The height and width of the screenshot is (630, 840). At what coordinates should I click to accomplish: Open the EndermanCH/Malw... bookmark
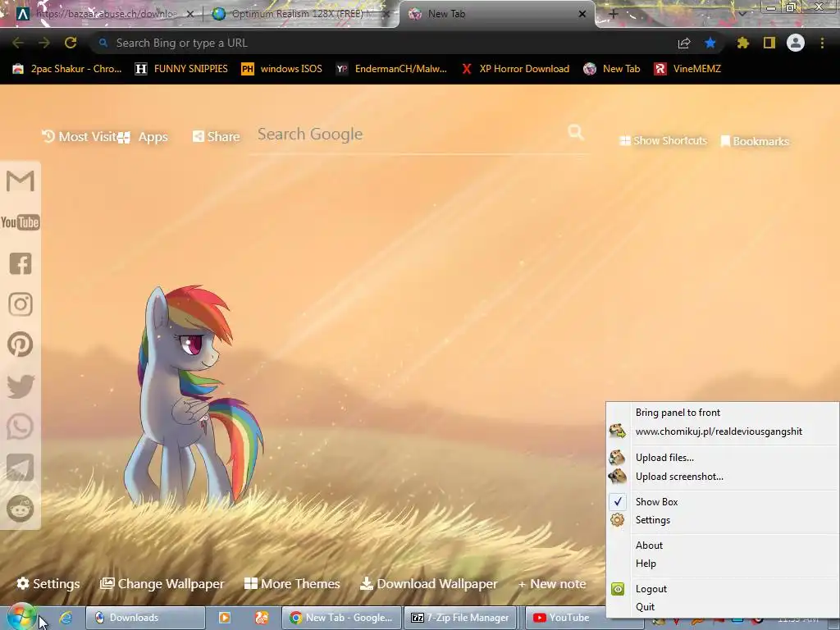point(391,69)
